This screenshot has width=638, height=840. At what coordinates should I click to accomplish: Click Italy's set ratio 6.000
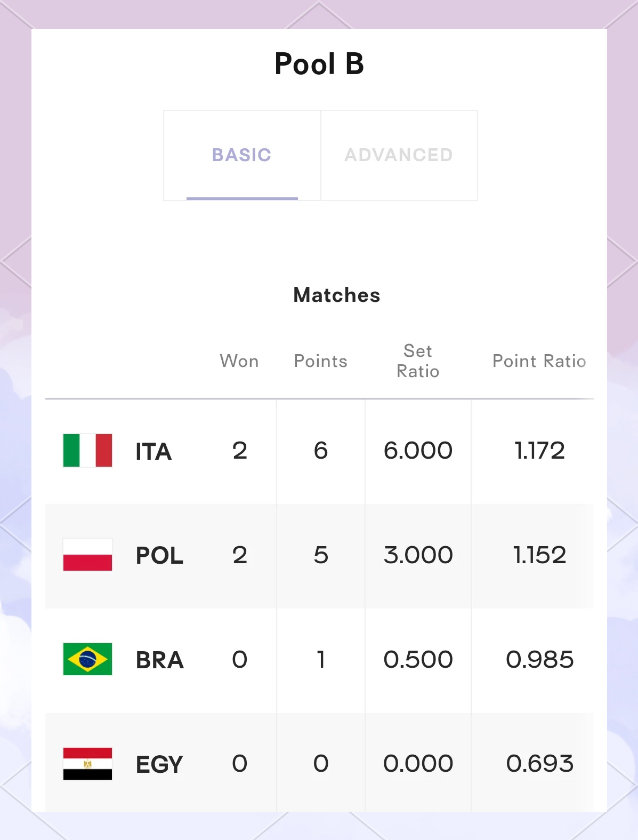(418, 451)
